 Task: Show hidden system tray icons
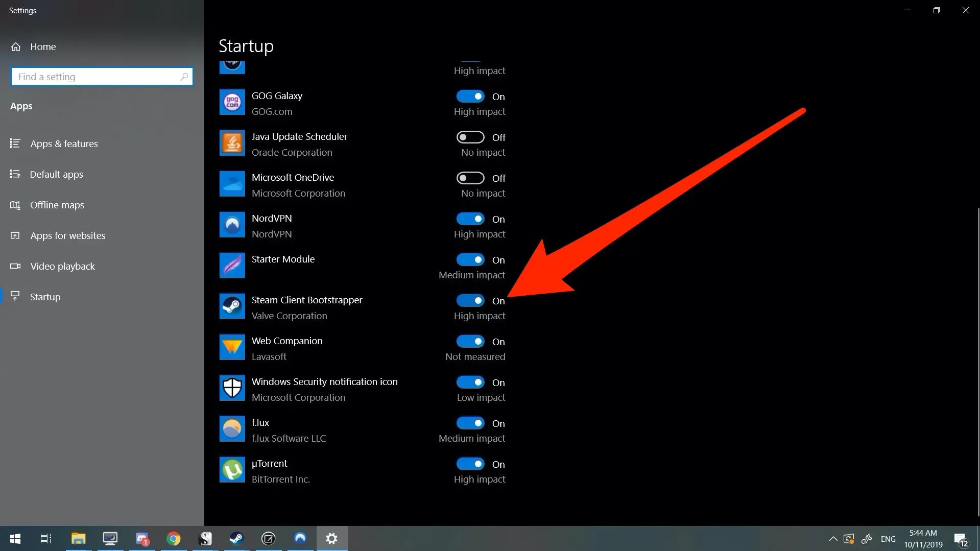pyautogui.click(x=833, y=539)
